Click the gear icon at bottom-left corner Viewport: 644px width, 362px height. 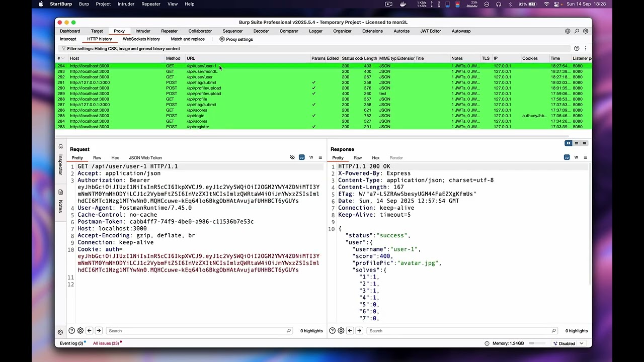click(60, 332)
